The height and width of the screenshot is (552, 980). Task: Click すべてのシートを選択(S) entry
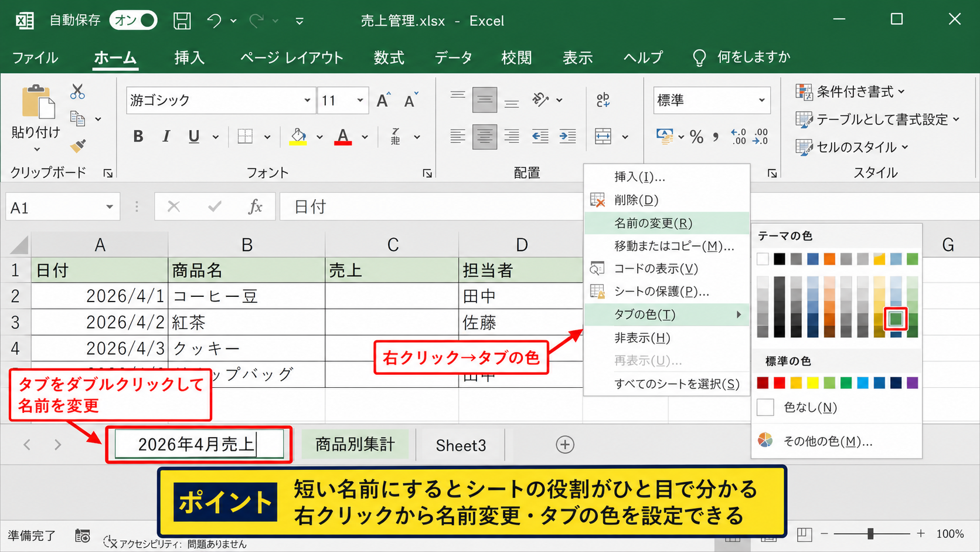(x=667, y=384)
